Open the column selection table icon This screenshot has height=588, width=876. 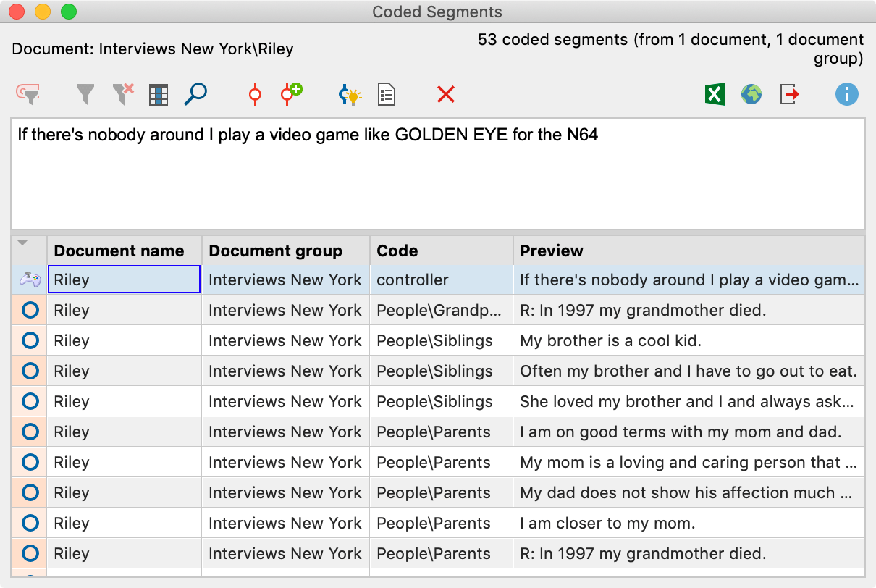click(x=159, y=95)
